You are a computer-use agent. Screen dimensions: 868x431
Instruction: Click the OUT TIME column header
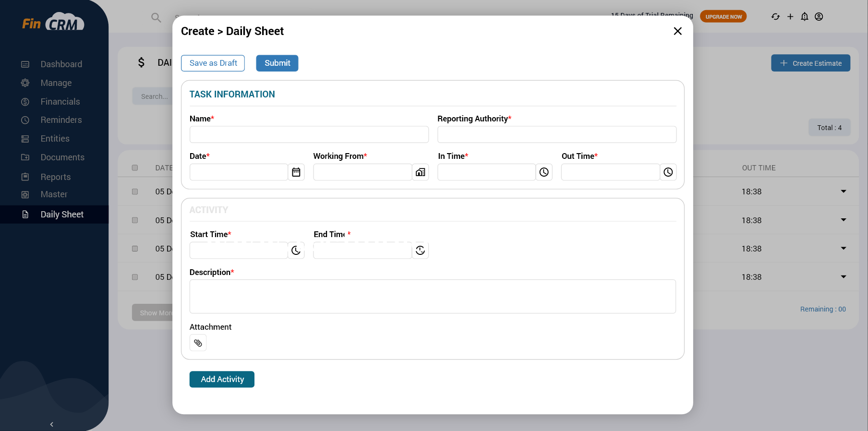pyautogui.click(x=759, y=168)
